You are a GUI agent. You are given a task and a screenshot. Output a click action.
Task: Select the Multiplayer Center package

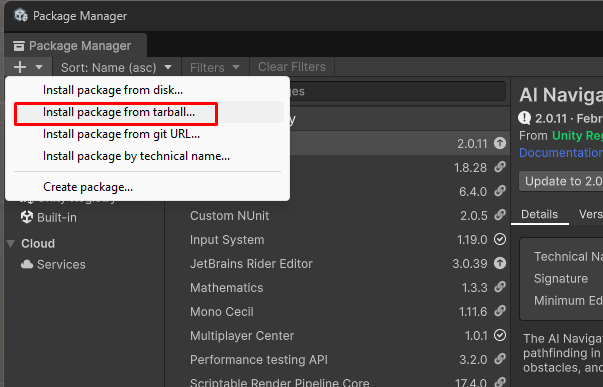[x=242, y=336]
